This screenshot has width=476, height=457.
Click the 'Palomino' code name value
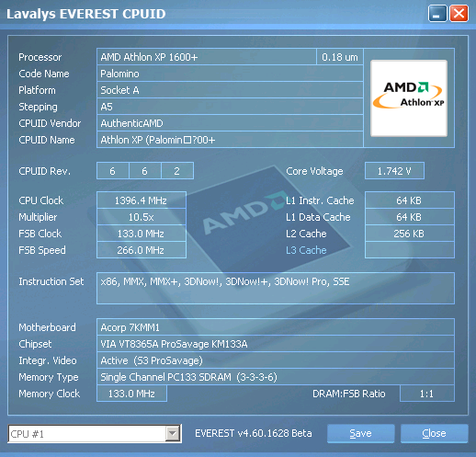[x=230, y=74]
